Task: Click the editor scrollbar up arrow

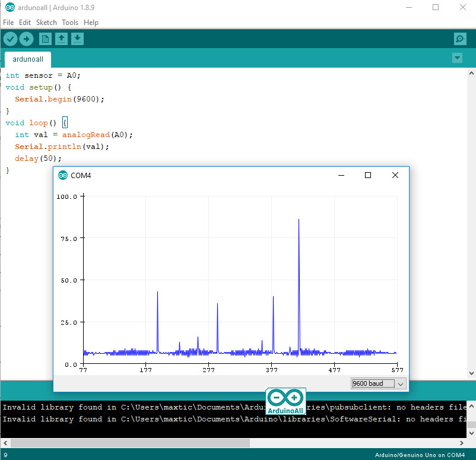Action: click(471, 73)
